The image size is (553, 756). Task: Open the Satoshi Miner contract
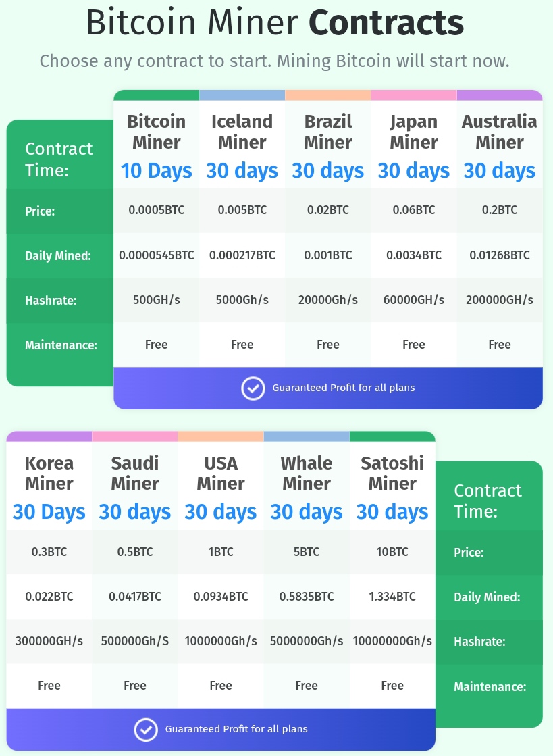(x=392, y=486)
